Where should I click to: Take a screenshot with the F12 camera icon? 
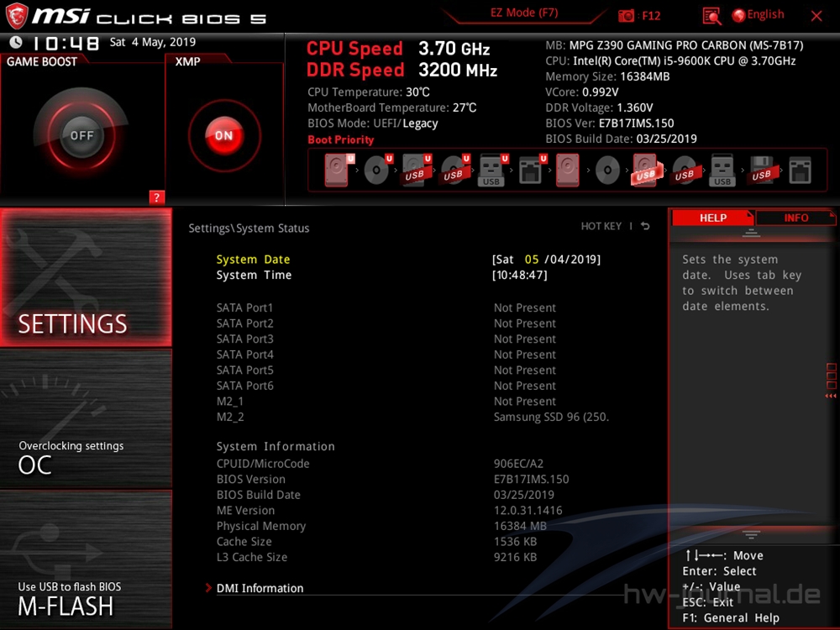pos(626,15)
